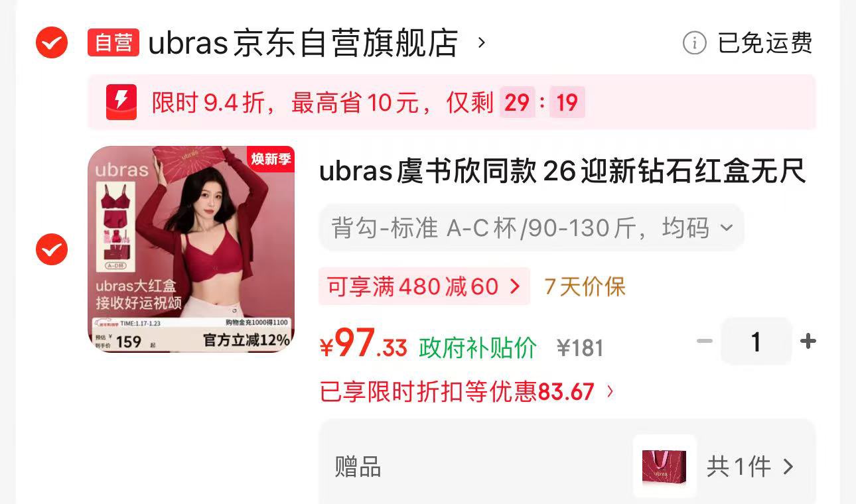Click the 已免运费 shipping label
The height and width of the screenshot is (504, 856).
coord(765,43)
